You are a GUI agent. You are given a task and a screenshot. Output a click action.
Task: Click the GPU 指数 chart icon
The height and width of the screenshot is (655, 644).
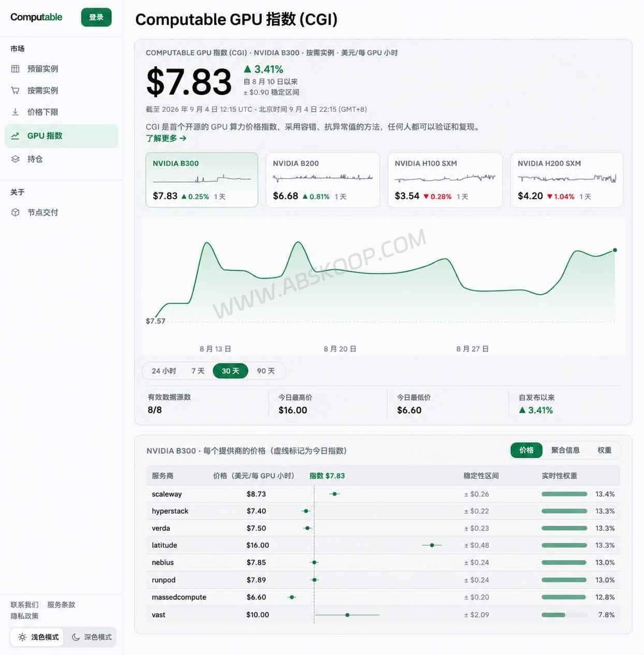16,136
